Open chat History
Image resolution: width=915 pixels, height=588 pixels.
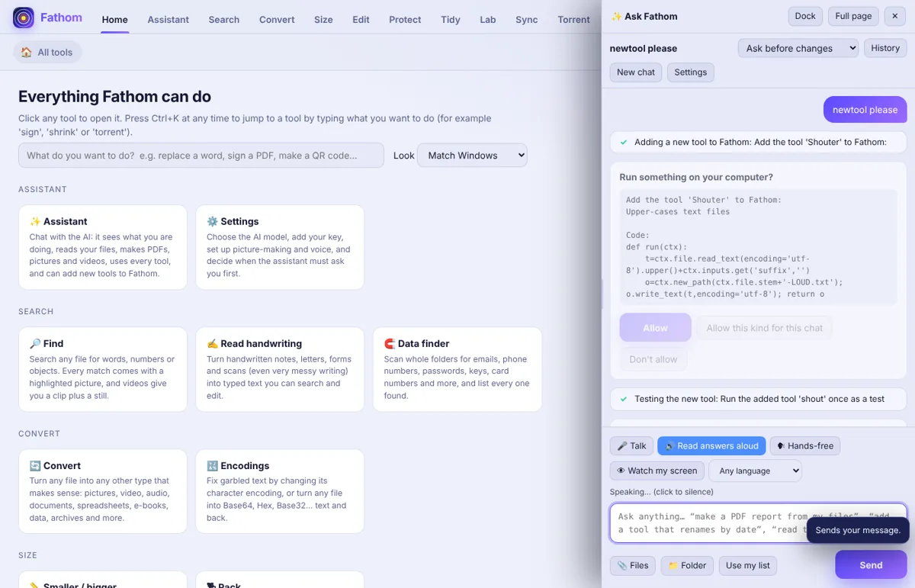coord(885,48)
